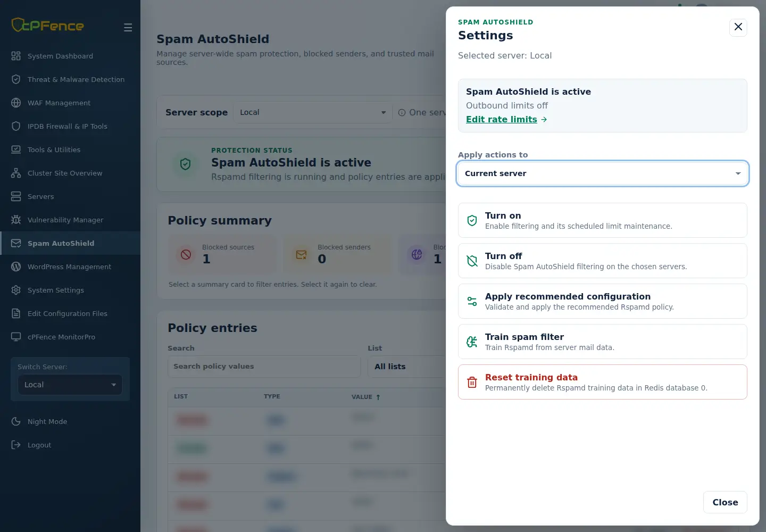Click the System Settings gear icon
Screen dimensions: 766x532
pyautogui.click(x=16, y=290)
